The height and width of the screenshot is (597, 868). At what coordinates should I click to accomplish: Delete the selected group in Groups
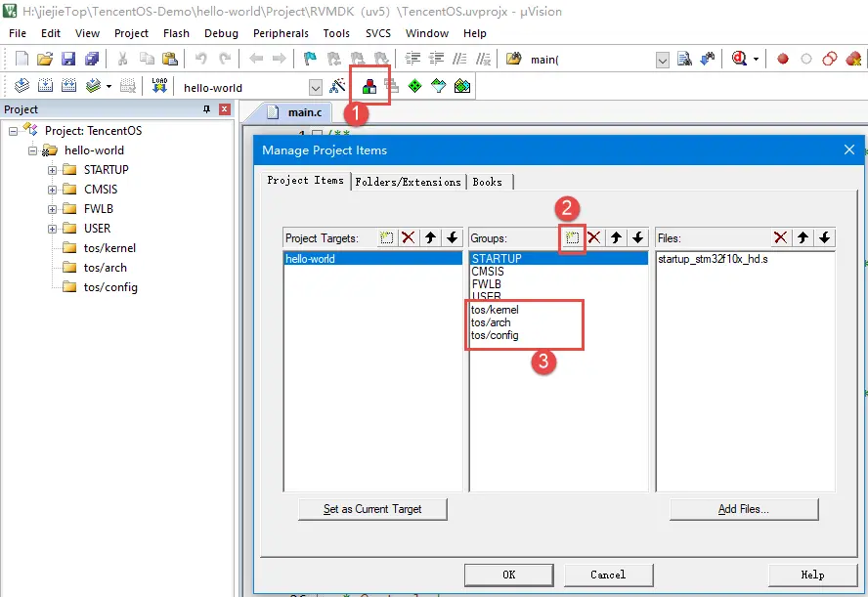point(594,237)
